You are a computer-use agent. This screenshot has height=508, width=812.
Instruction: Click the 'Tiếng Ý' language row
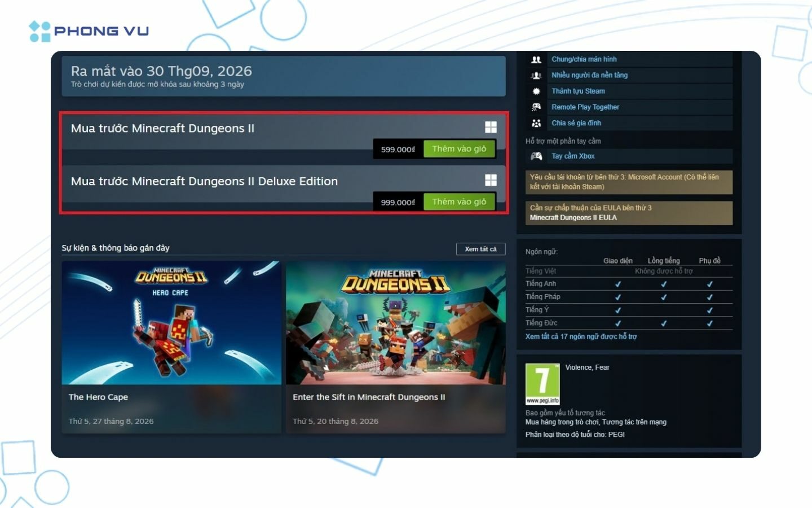(x=629, y=310)
